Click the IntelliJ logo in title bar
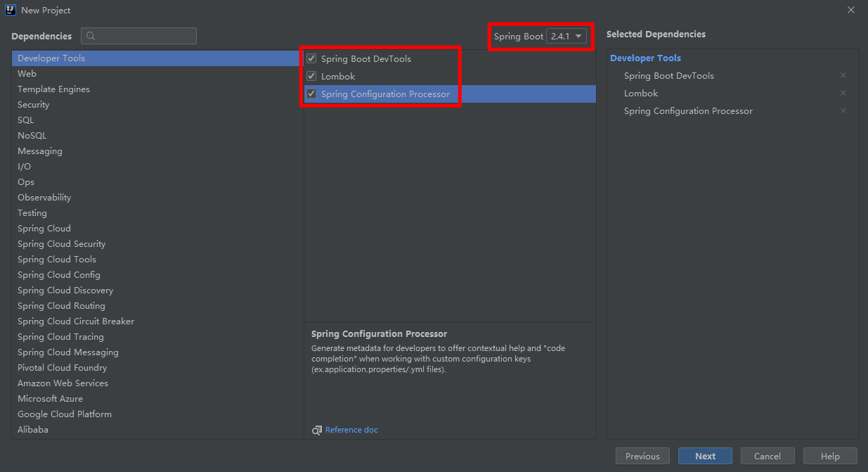The image size is (868, 472). 10,10
